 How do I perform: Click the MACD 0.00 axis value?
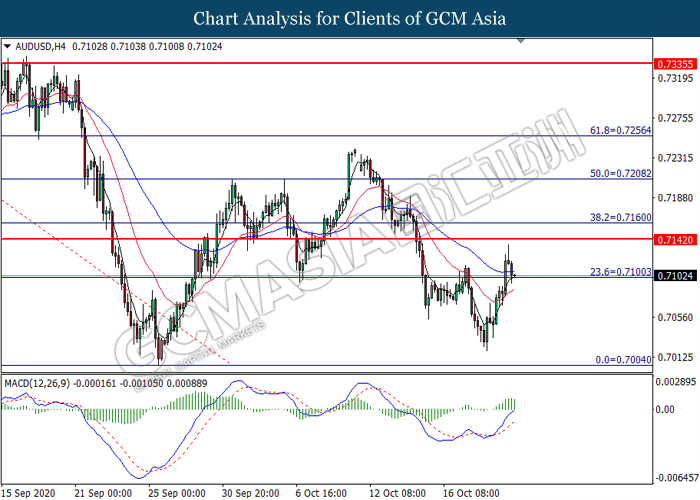tap(665, 409)
